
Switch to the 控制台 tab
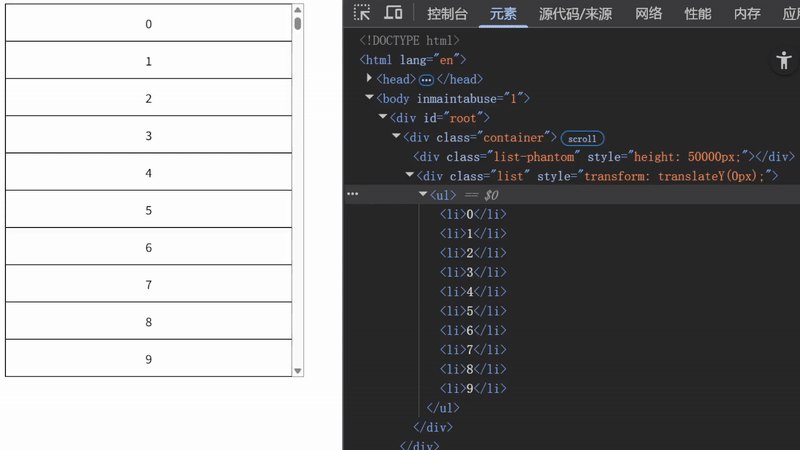click(x=447, y=13)
